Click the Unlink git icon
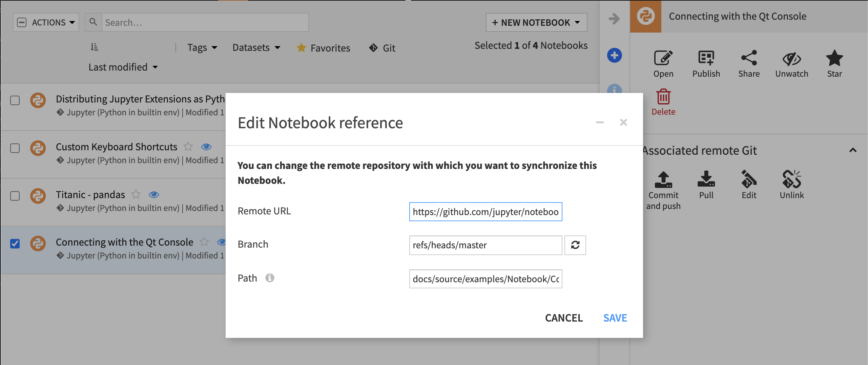 pyautogui.click(x=792, y=179)
